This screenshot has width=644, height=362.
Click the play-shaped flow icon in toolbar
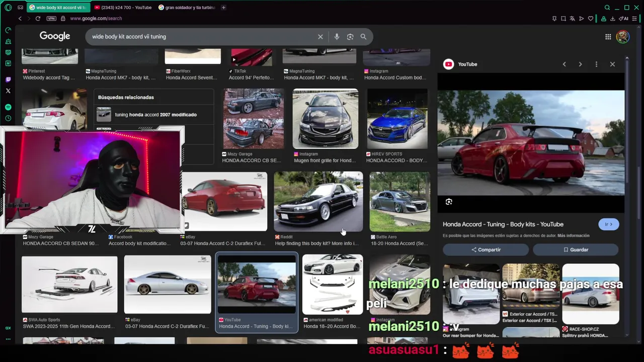click(581, 19)
